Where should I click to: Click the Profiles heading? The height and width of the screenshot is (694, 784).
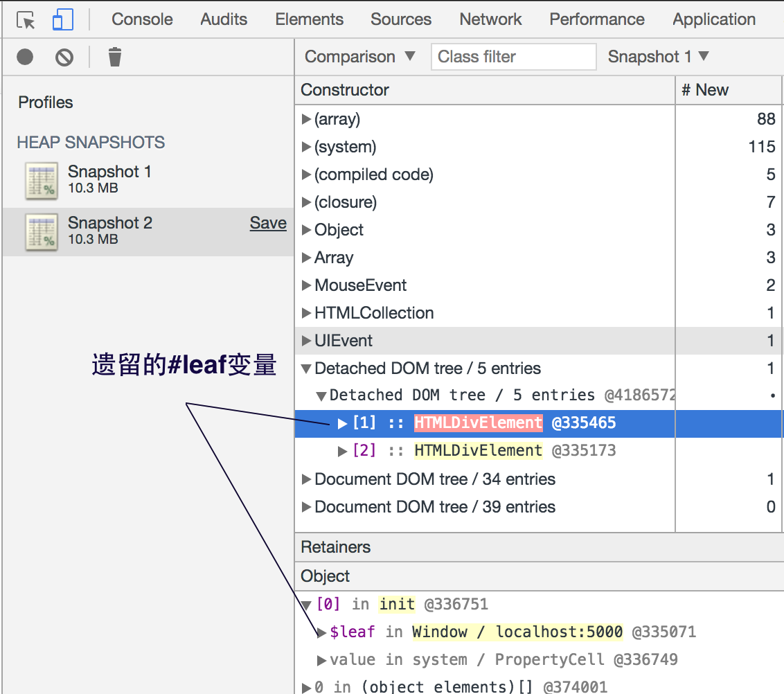(46, 103)
